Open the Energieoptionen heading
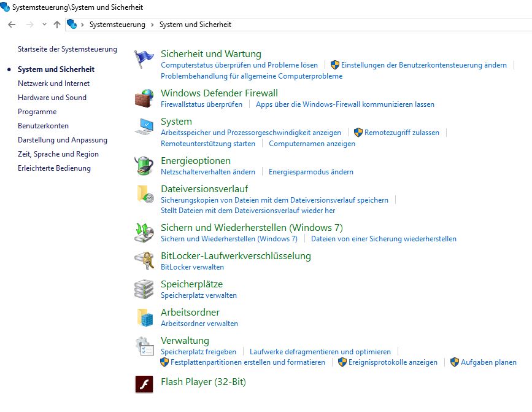 196,161
